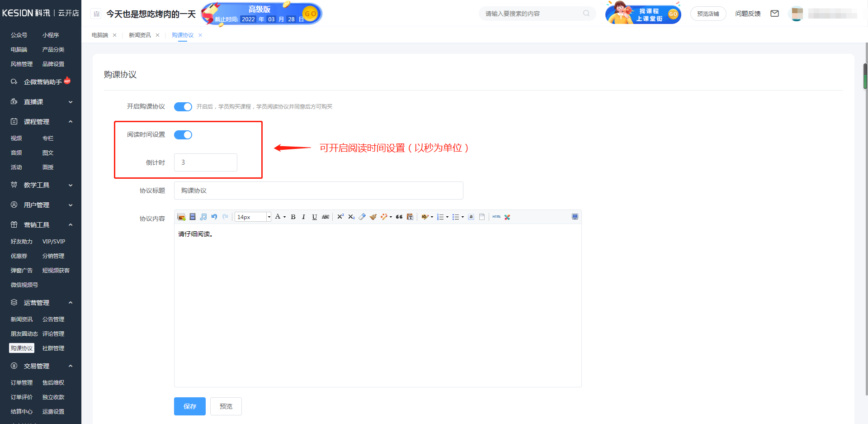868x424 pixels.
Task: Insert blockquote with quote icon
Action: coord(399,217)
